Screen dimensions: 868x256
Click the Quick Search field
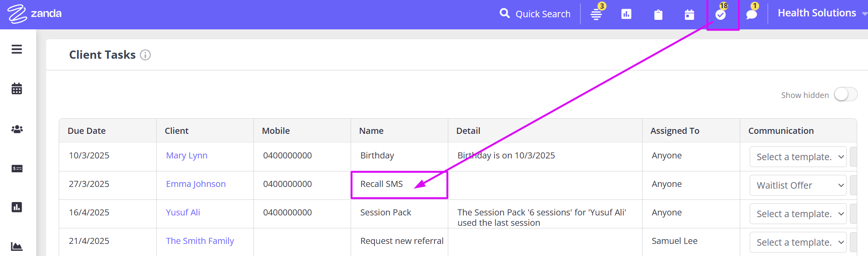pos(535,14)
